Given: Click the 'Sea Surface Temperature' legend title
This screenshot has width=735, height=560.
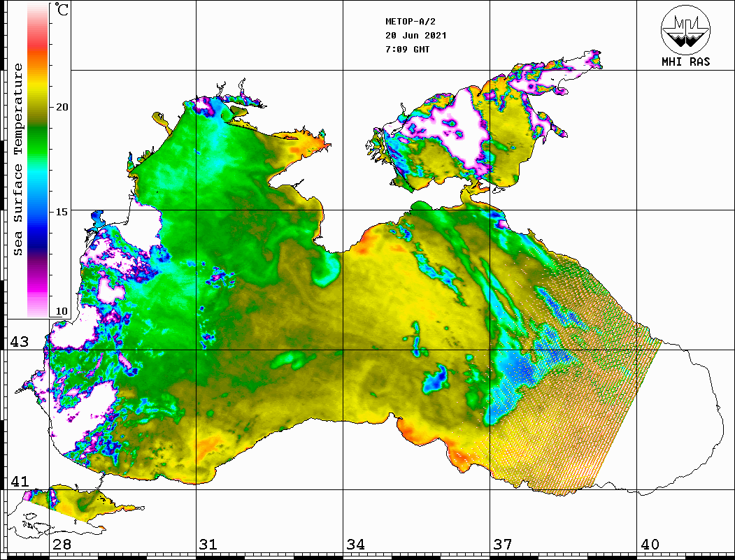Looking at the screenshot, I should [17, 159].
